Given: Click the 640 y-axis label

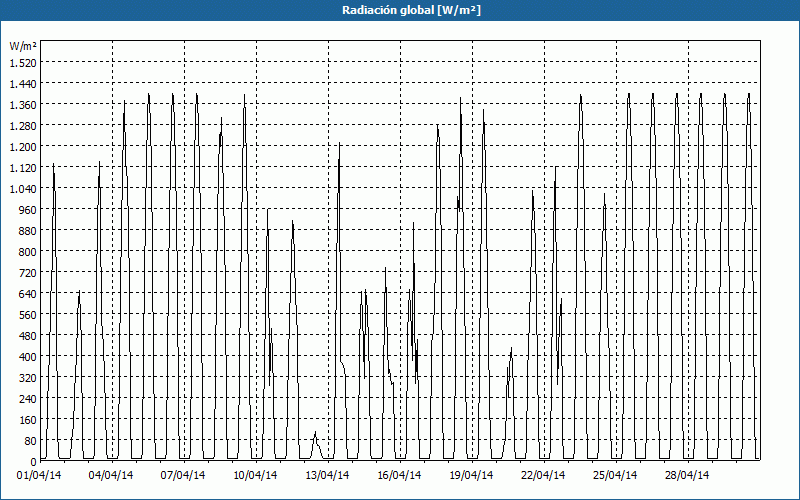Looking at the screenshot, I should click(28, 293).
